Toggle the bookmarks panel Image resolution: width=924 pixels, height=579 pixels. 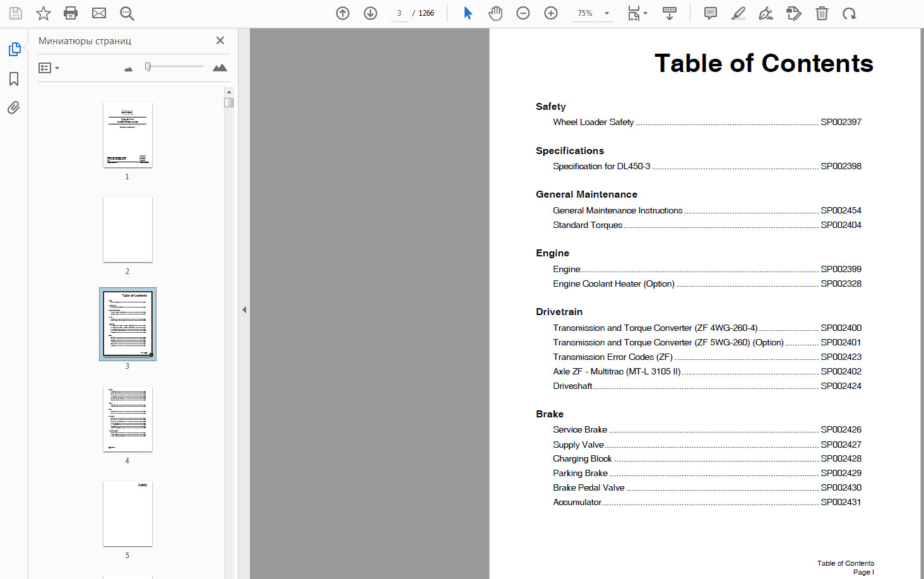point(14,79)
